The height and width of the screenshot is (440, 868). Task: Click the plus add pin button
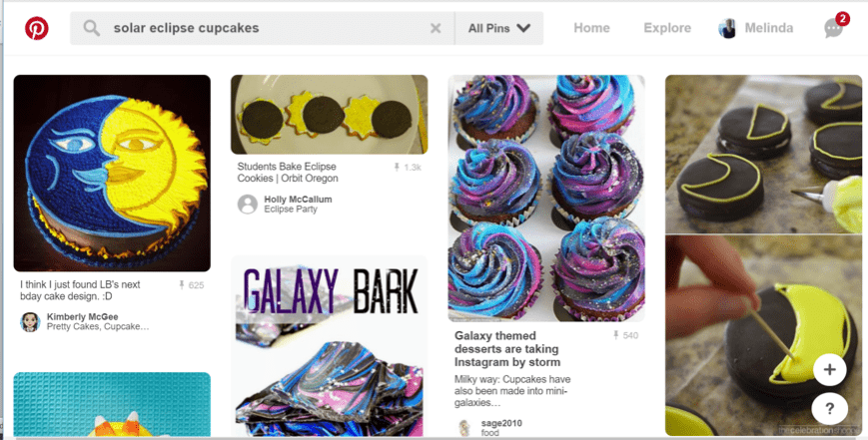pos(829,370)
